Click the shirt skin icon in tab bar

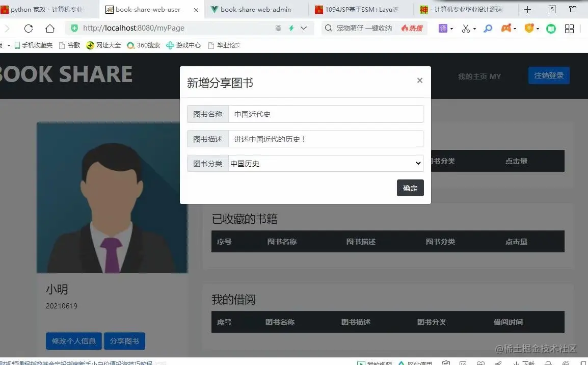pos(573,9)
